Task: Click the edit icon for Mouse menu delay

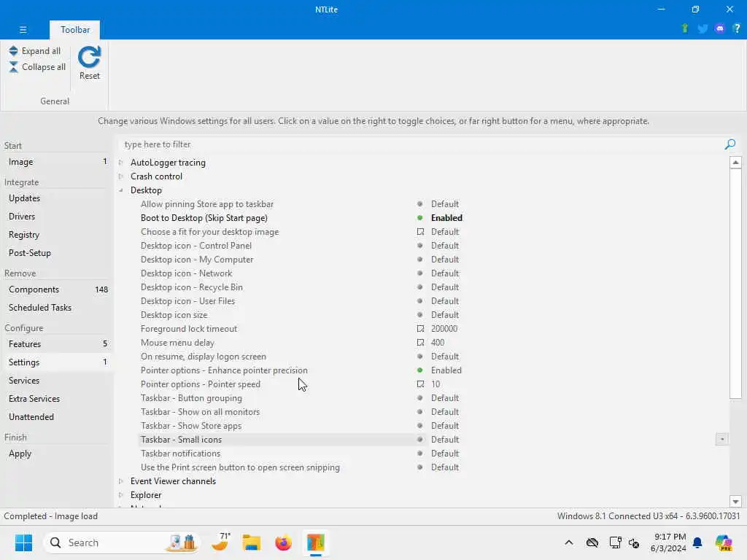Action: click(420, 343)
